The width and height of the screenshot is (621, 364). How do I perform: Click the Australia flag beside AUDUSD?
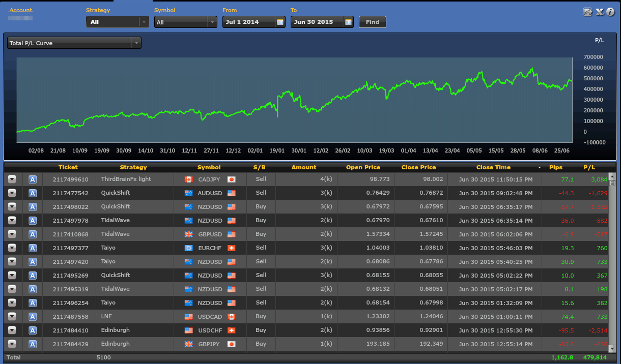188,193
